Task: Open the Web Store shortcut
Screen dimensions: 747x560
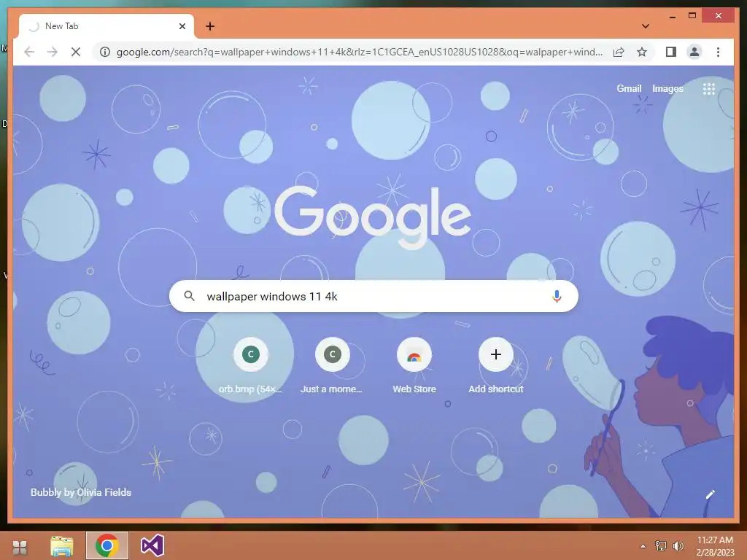Action: coord(414,365)
